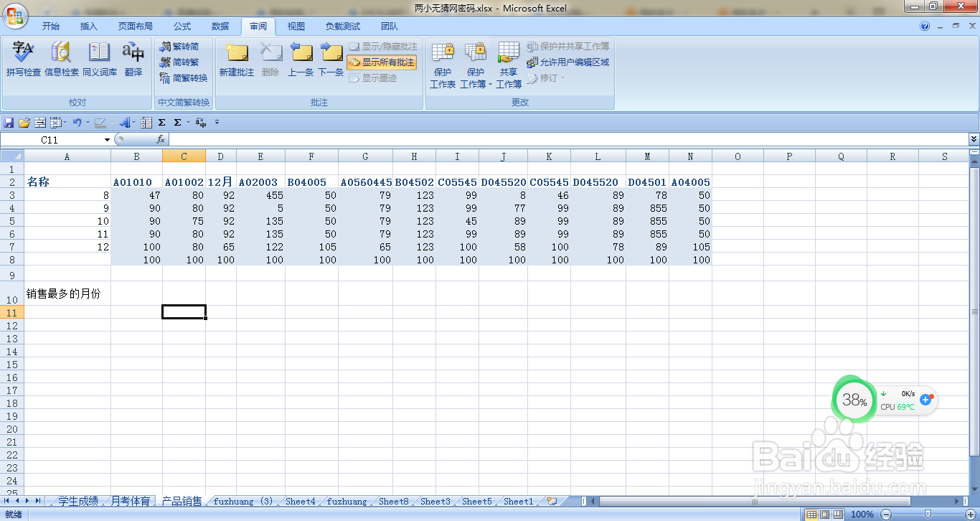Create a 新建批注 new comment
This screenshot has height=521, width=980.
pos(237,59)
